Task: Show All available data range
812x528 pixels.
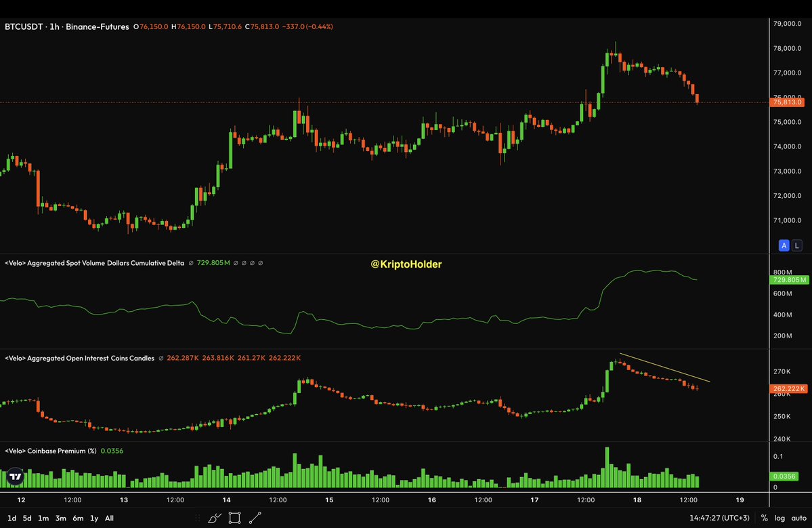Action: pos(109,518)
